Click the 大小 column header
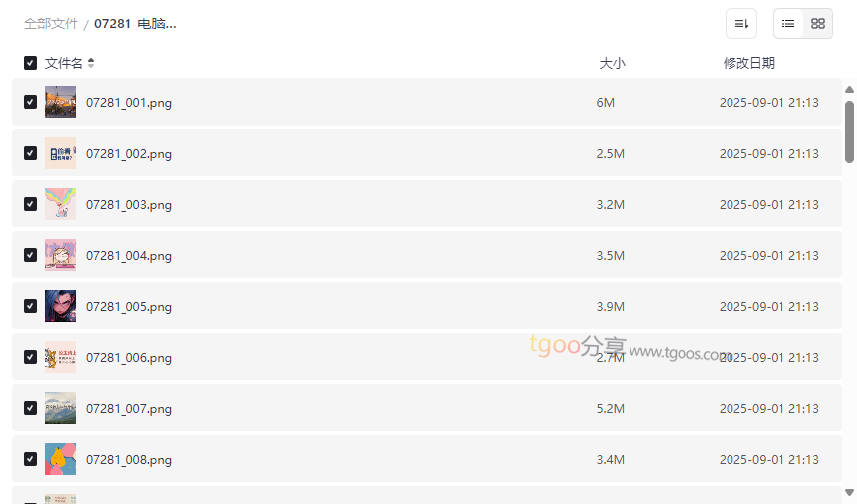The height and width of the screenshot is (504, 857). point(612,63)
